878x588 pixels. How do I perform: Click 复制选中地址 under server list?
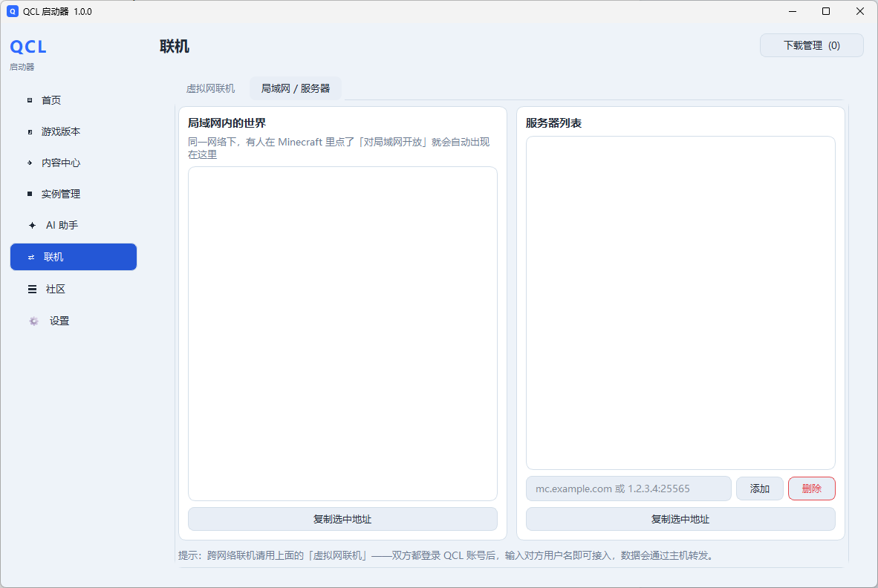pyautogui.click(x=680, y=519)
